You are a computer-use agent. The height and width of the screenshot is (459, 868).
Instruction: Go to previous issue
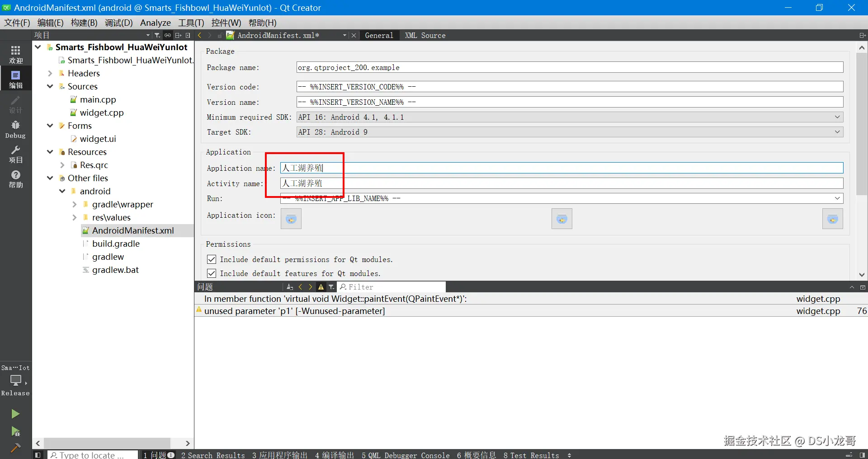click(300, 287)
